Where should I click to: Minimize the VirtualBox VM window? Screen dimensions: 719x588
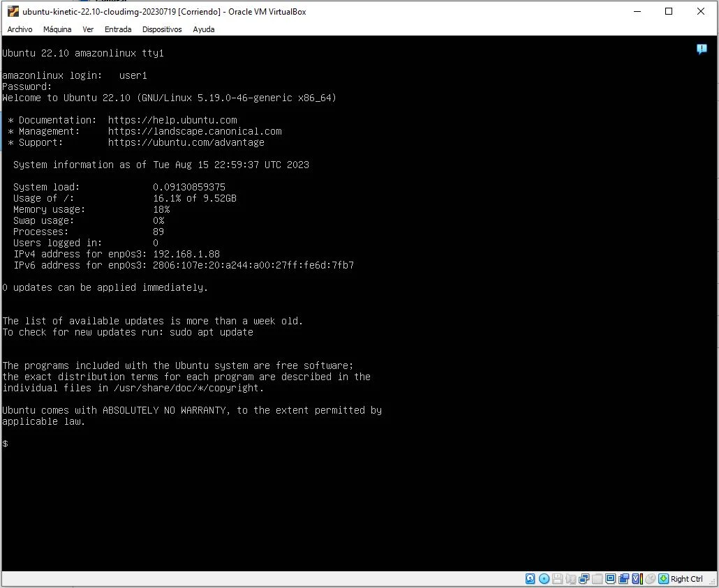[x=637, y=11]
